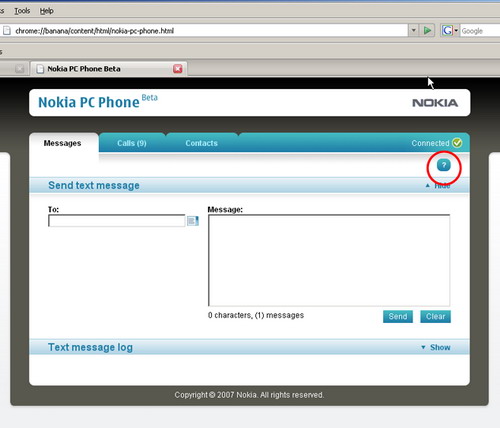Select the Nokia PC Phone Beta browser tab
The height and width of the screenshot is (428, 500).
[109, 69]
